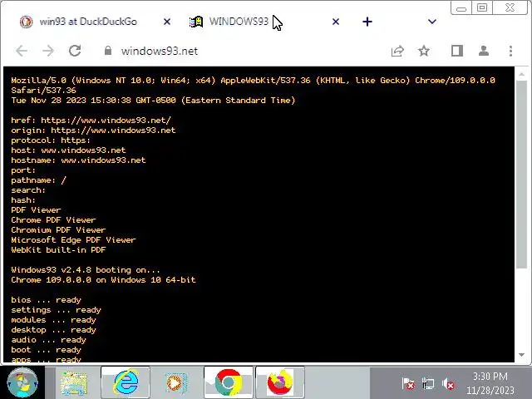Click the 'hostname: www.windows93.net' line
532x399 pixels.
78,160
